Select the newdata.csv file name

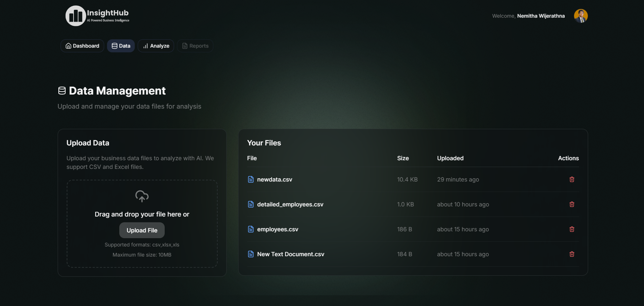point(275,179)
